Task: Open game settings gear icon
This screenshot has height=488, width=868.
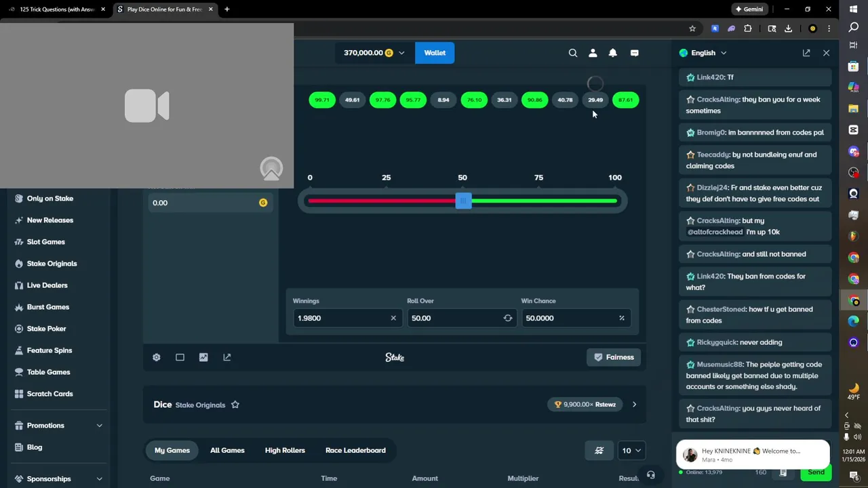Action: pyautogui.click(x=157, y=357)
